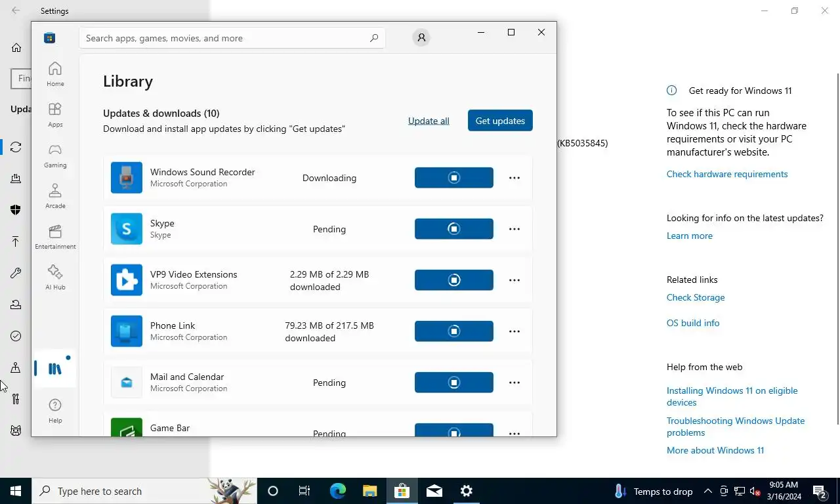This screenshot has height=504, width=840.
Task: Click the Microsoft Store logo icon
Action: pyautogui.click(x=49, y=38)
